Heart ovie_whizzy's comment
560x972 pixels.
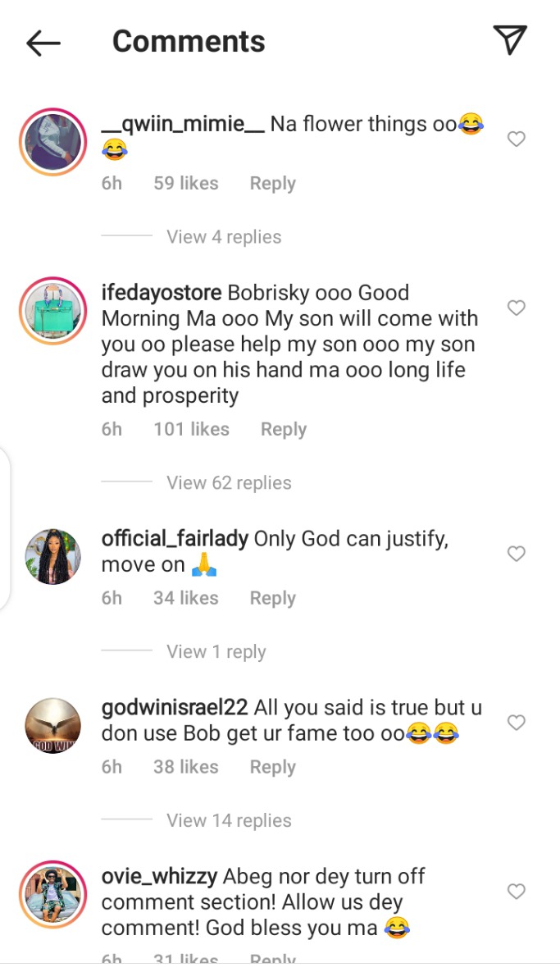tap(516, 892)
